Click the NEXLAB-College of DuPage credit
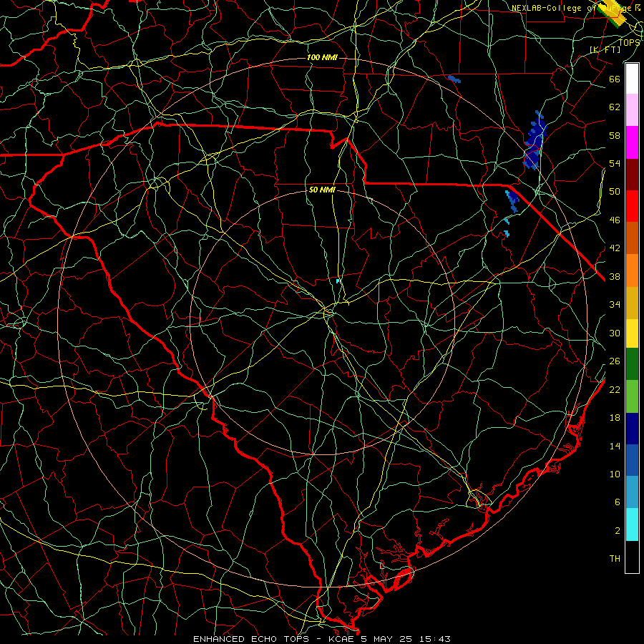This screenshot has width=644, height=644. tap(572, 7)
